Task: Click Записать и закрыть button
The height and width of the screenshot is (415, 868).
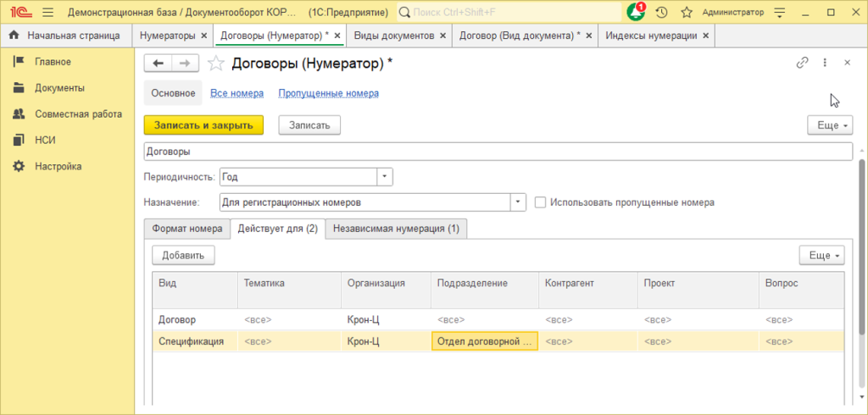Action: (203, 125)
